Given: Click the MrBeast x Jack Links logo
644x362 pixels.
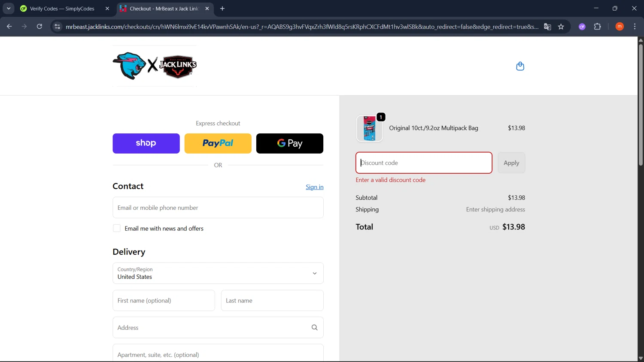Looking at the screenshot, I should 155,66.
